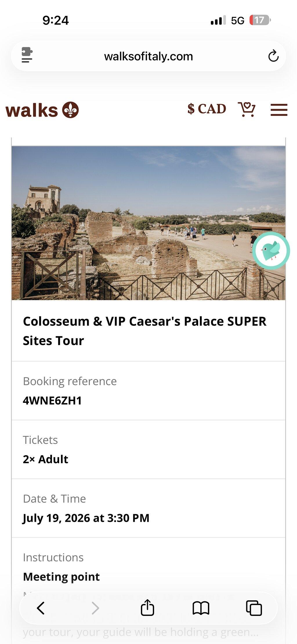Show open tabs in Safari

254,608
